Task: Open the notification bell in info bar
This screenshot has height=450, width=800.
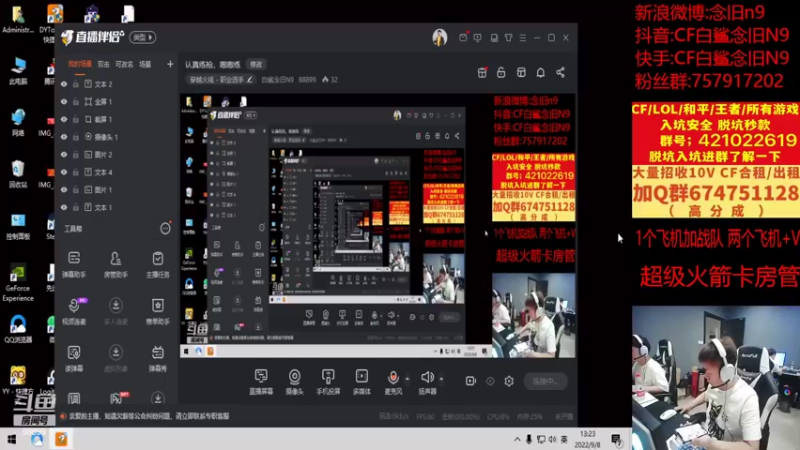Action: 540,72
